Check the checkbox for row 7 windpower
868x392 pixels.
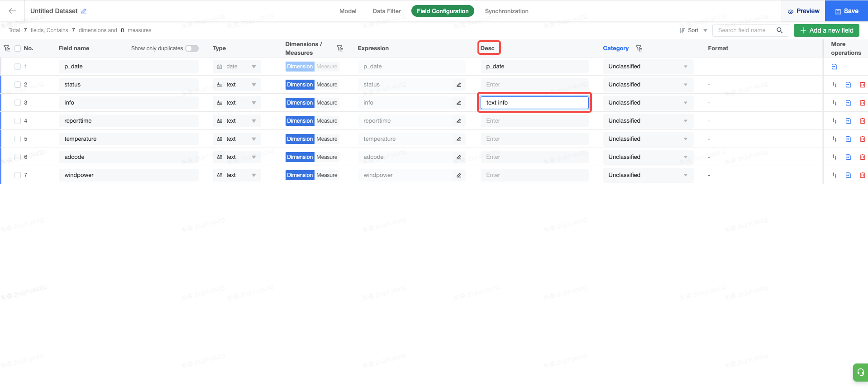(x=18, y=175)
